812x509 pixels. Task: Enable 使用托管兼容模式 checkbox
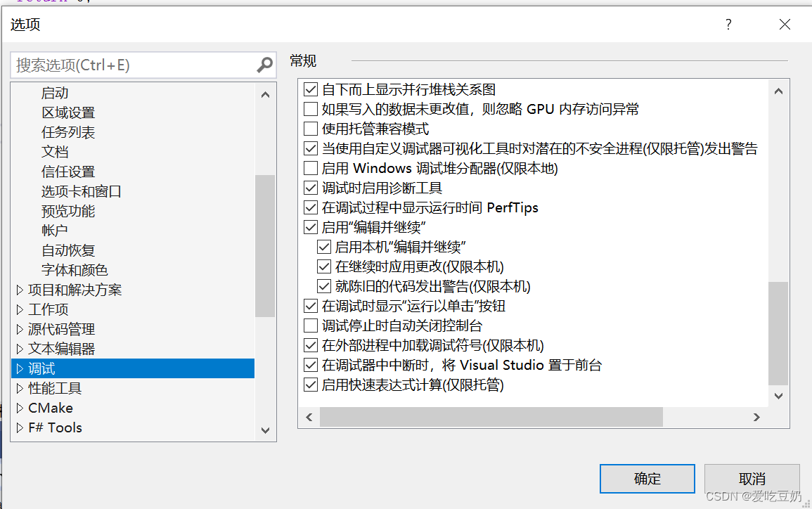tap(311, 129)
